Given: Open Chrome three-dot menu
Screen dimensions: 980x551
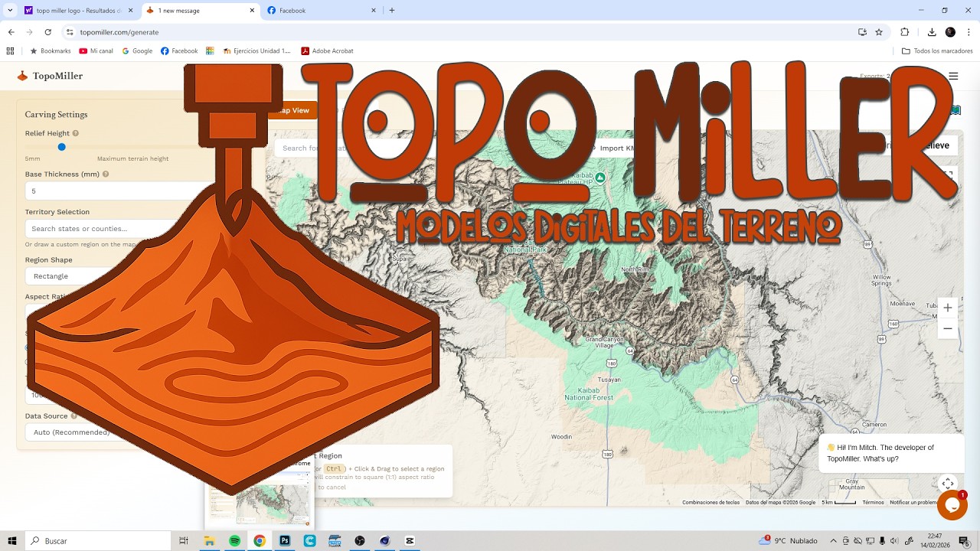Looking at the screenshot, I should (969, 32).
